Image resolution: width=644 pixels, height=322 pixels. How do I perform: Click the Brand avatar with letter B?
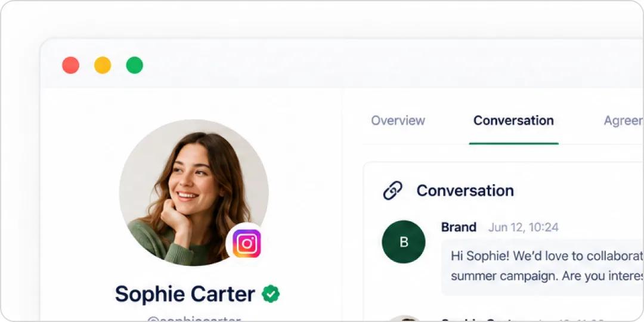(x=404, y=242)
